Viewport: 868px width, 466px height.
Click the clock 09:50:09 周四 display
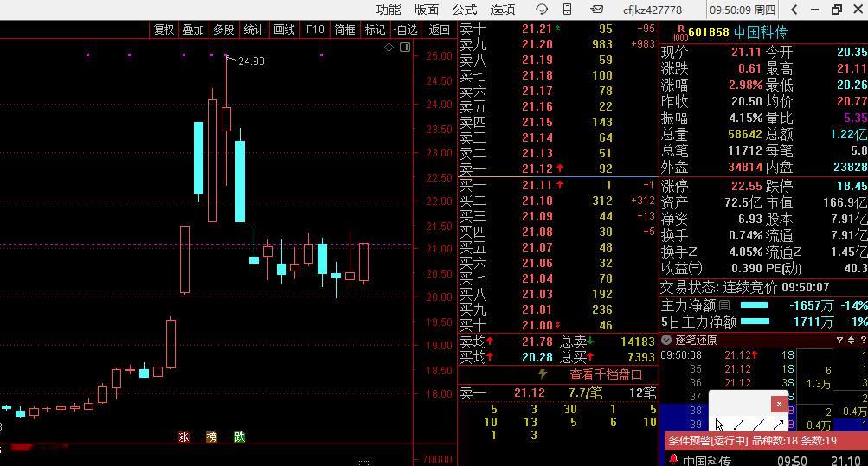[743, 10]
